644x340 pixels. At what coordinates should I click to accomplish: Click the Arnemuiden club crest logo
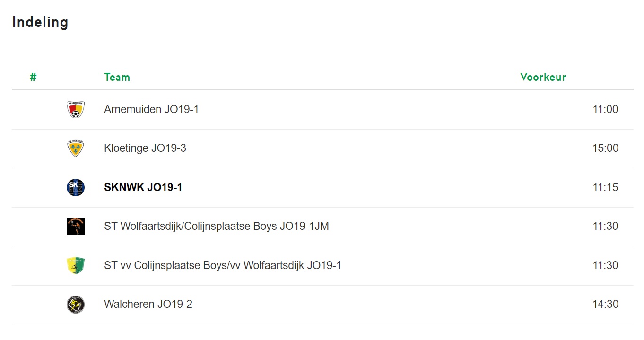(x=76, y=109)
